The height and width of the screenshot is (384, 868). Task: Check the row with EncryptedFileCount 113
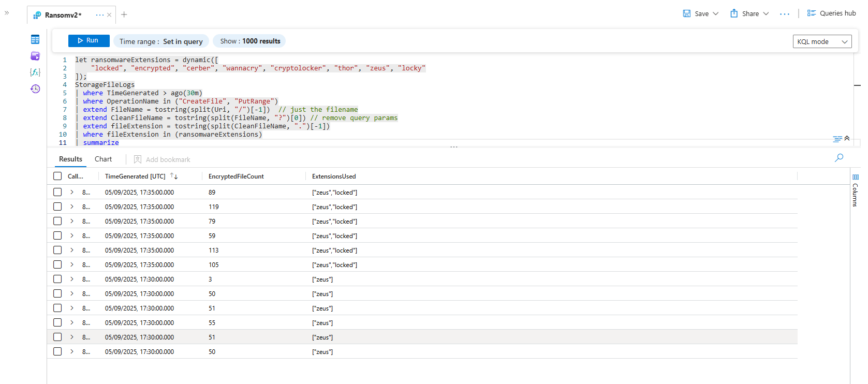click(57, 250)
